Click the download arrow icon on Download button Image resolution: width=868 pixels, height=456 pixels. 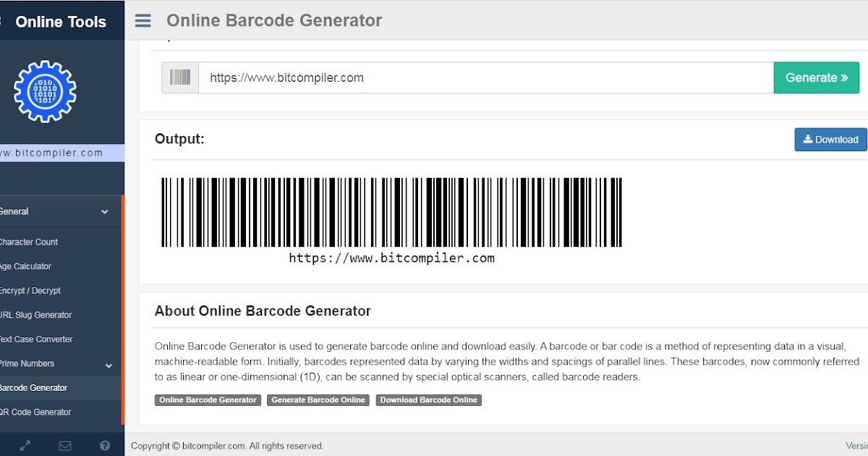click(807, 139)
